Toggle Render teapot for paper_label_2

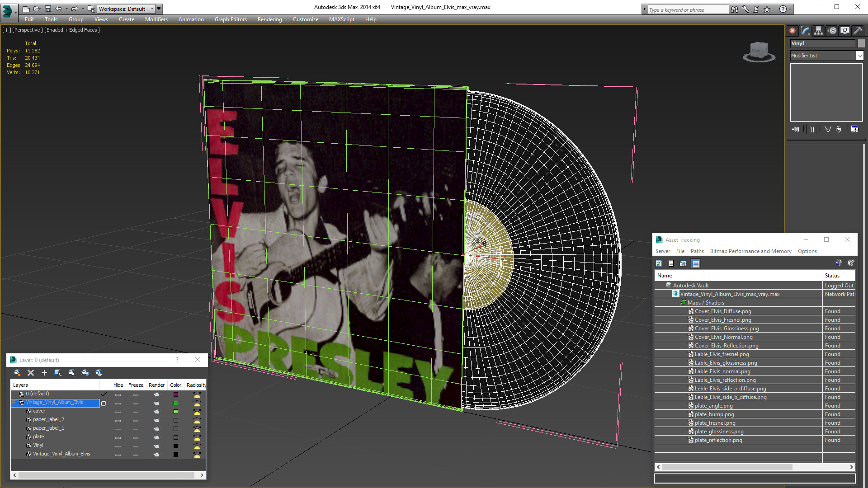point(156,420)
